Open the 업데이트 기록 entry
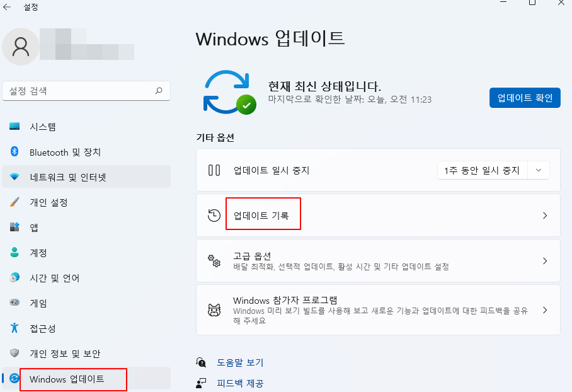 click(x=378, y=216)
